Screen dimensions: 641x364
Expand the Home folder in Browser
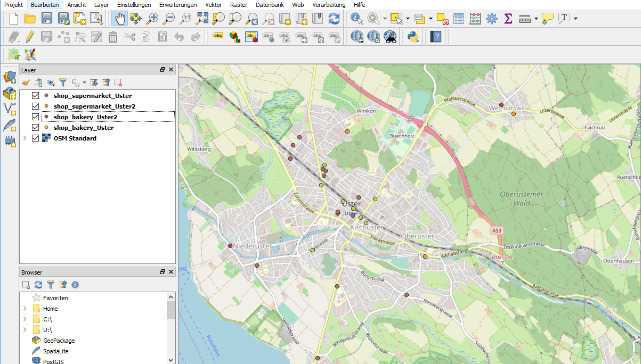[25, 309]
